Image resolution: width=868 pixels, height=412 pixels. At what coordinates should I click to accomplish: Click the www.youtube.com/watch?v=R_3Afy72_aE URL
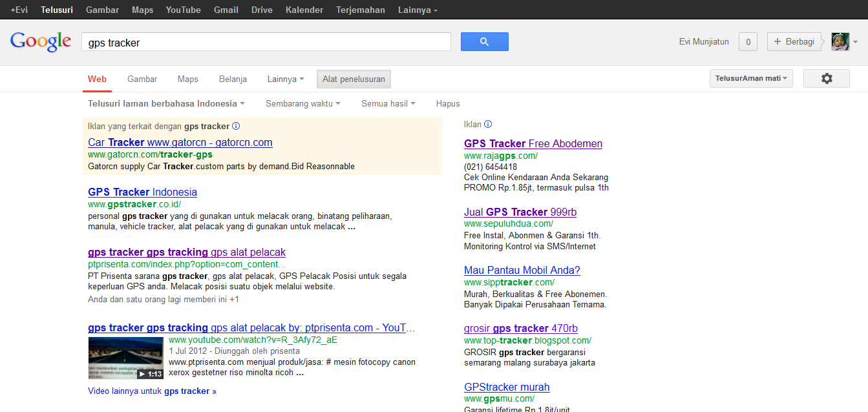[x=253, y=340]
